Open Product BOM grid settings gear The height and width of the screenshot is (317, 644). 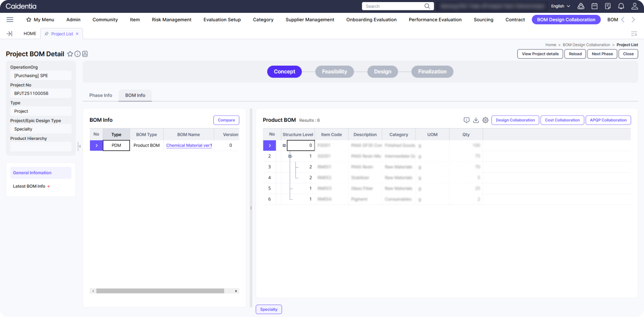click(485, 120)
